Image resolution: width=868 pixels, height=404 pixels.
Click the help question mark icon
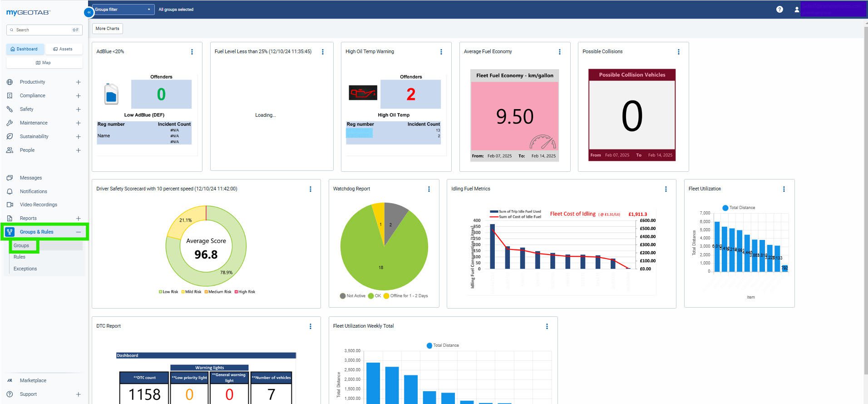click(x=779, y=10)
